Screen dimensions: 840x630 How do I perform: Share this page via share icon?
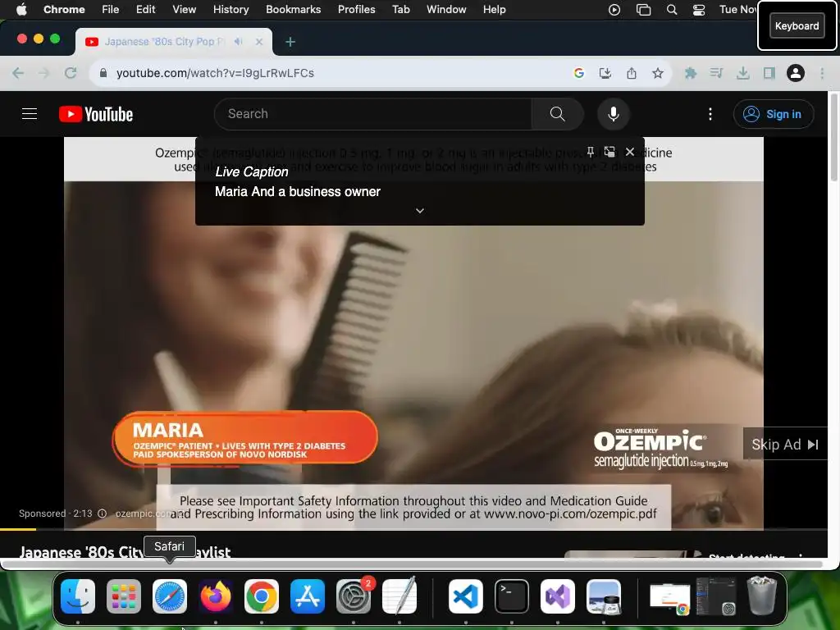pyautogui.click(x=632, y=73)
